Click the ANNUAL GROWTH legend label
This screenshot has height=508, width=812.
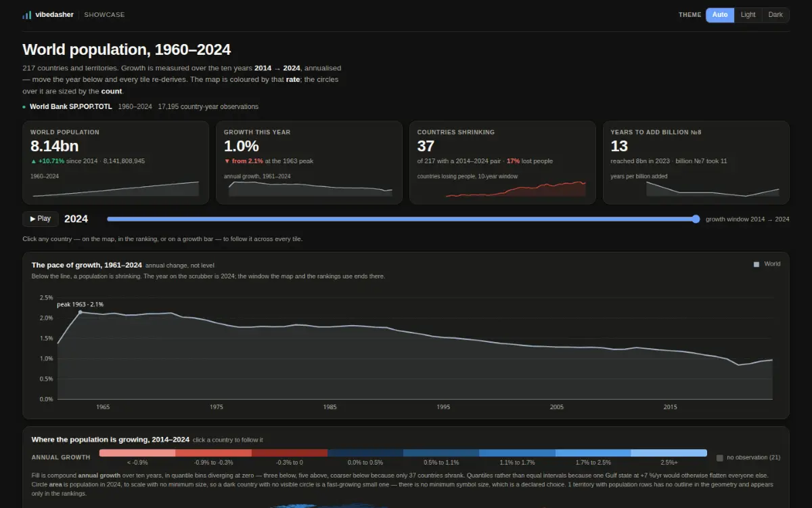click(61, 457)
